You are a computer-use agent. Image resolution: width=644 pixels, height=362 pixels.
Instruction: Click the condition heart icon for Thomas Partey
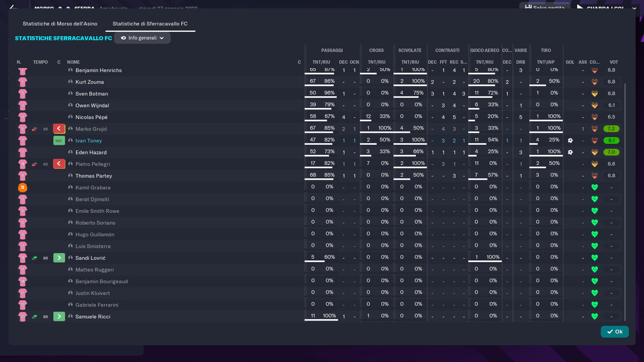tap(594, 176)
